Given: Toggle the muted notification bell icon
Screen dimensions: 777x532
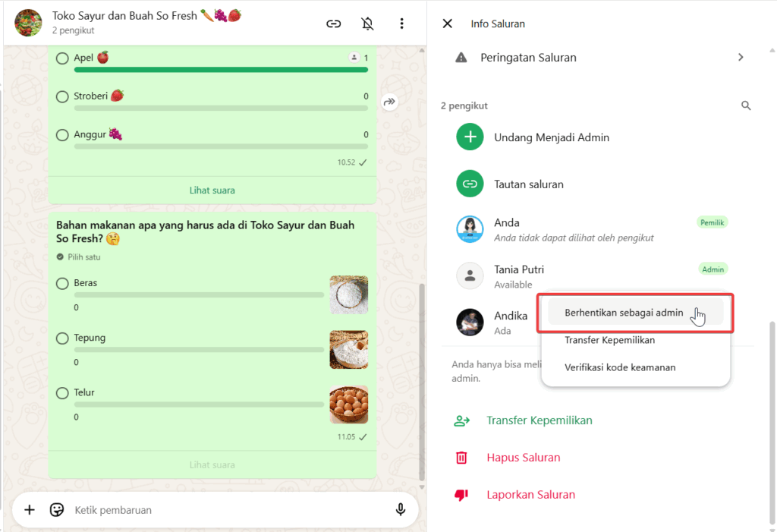Looking at the screenshot, I should coord(367,24).
